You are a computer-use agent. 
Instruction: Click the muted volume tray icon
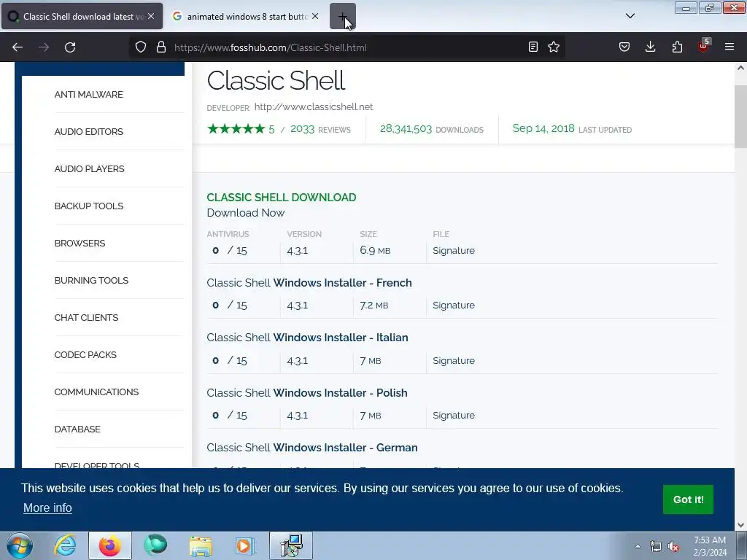click(673, 546)
